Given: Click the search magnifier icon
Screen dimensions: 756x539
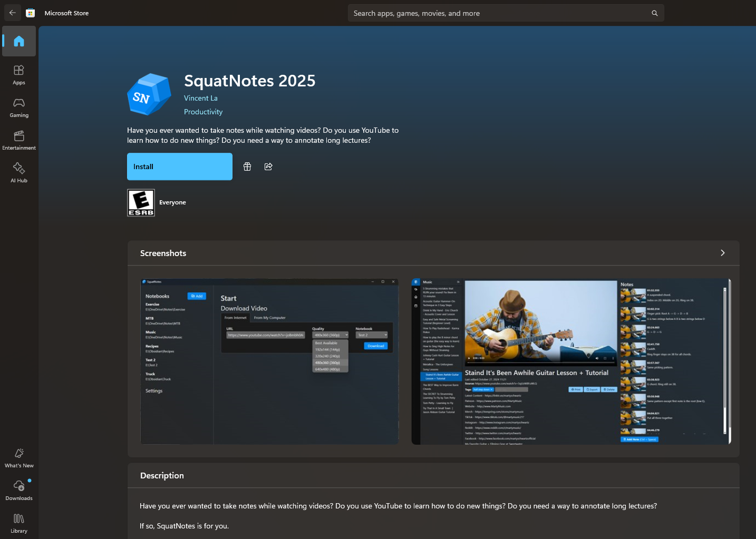Looking at the screenshot, I should tap(655, 13).
